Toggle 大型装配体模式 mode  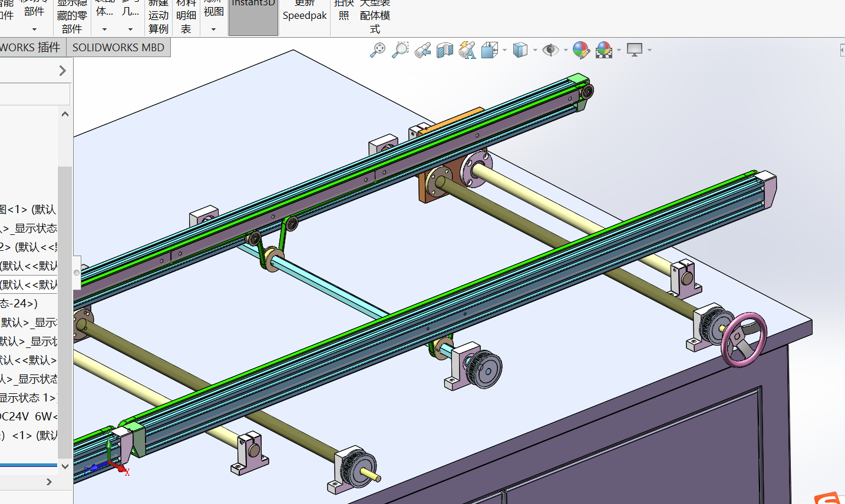click(x=375, y=16)
